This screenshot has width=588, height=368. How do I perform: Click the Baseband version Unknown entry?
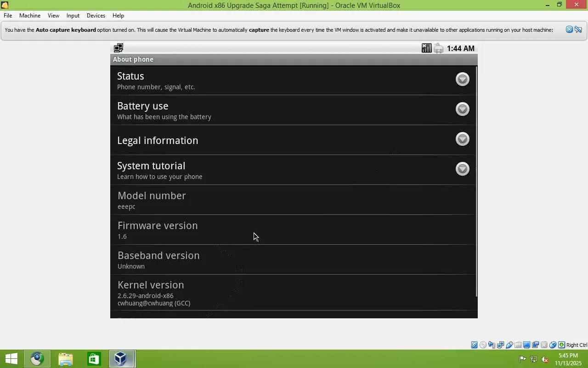(x=293, y=260)
